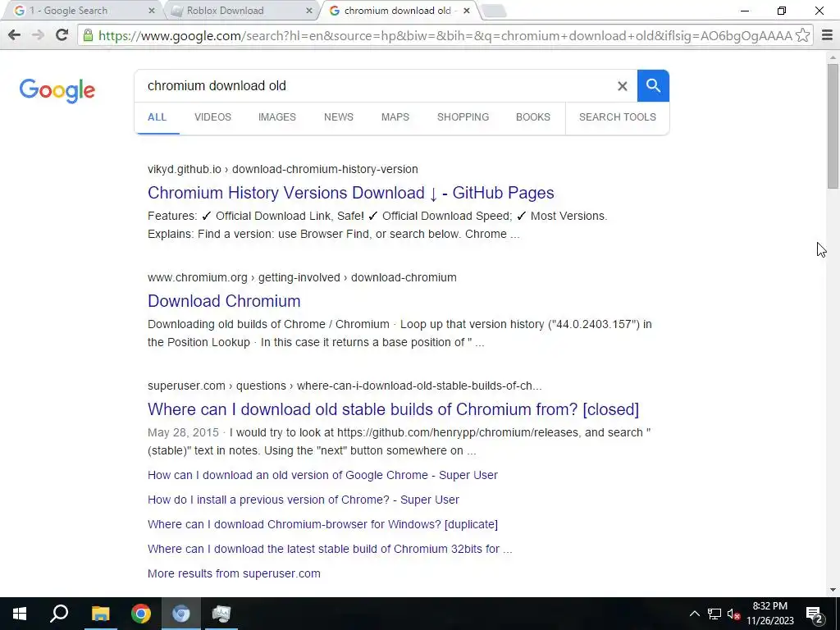Switch to VIDEOS results
840x630 pixels.
tap(212, 117)
